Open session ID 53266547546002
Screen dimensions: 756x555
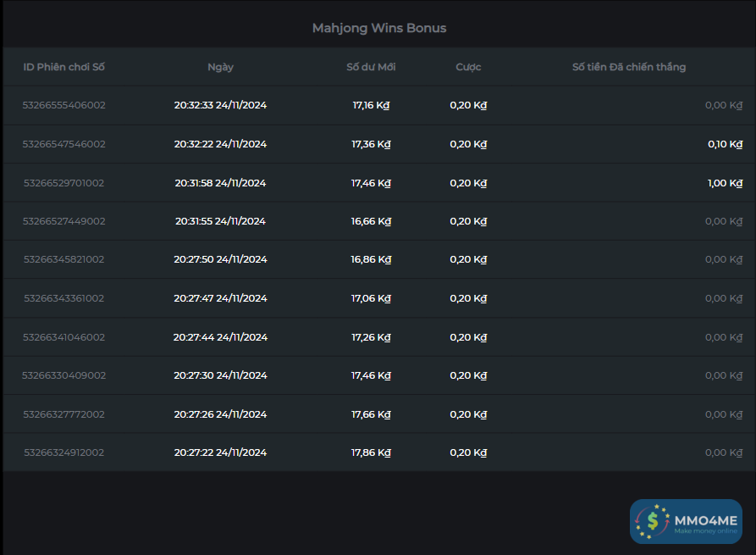coord(64,144)
